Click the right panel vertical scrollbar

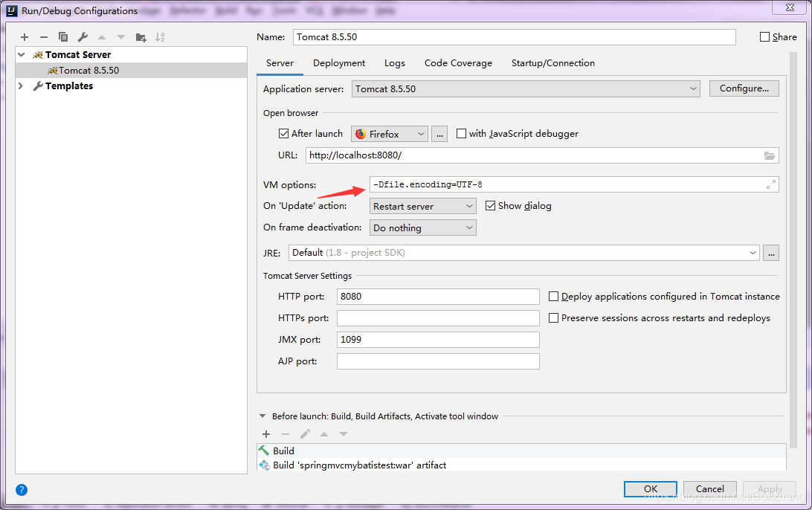[793, 248]
